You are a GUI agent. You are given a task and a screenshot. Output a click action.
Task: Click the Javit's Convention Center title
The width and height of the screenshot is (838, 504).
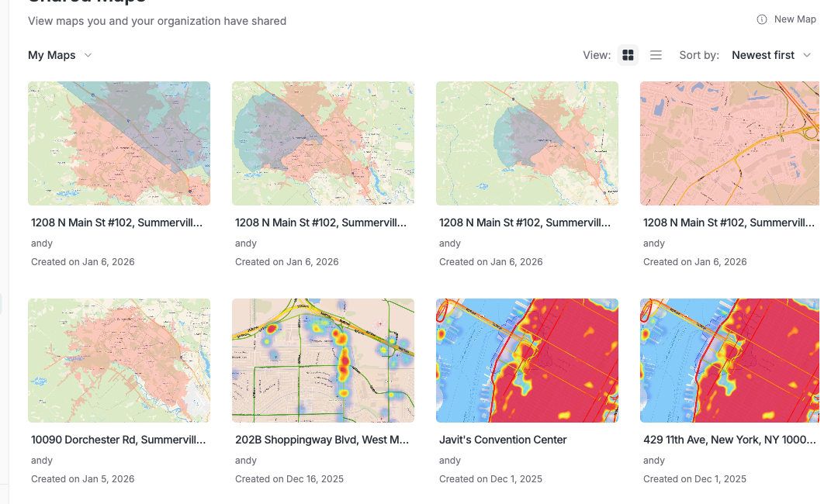[503, 440]
